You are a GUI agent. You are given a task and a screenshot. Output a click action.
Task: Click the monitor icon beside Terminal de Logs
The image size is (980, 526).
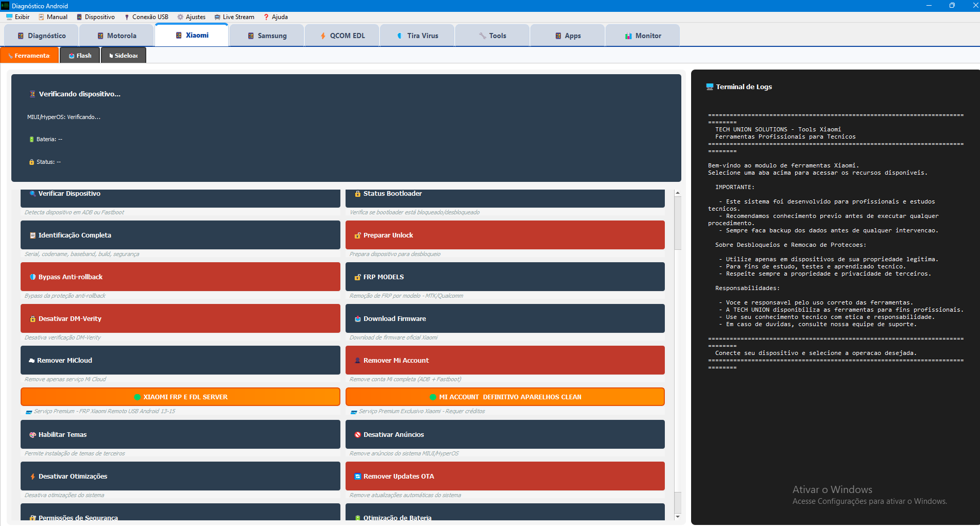click(x=710, y=87)
